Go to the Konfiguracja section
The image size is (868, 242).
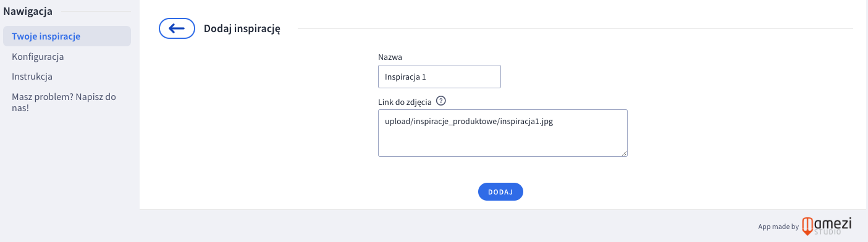click(38, 57)
